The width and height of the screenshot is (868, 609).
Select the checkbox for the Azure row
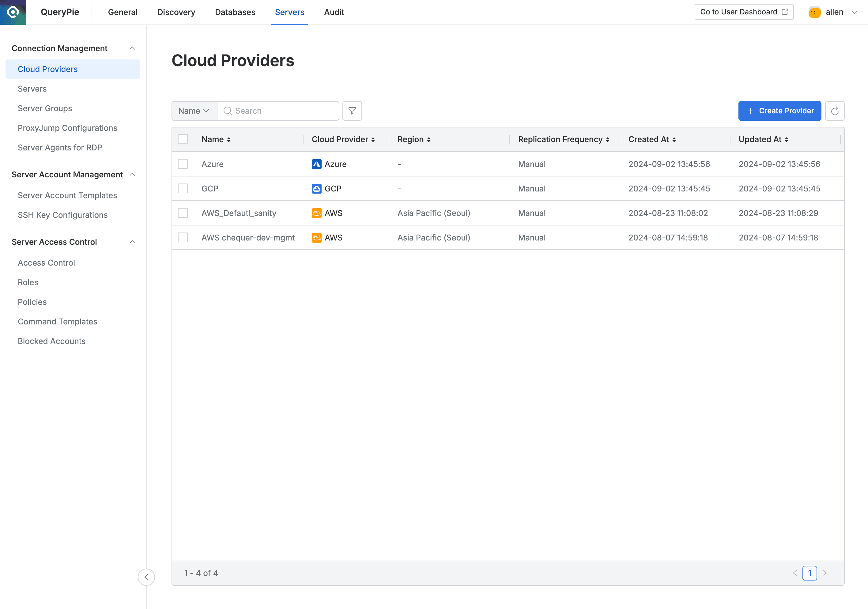(x=183, y=164)
